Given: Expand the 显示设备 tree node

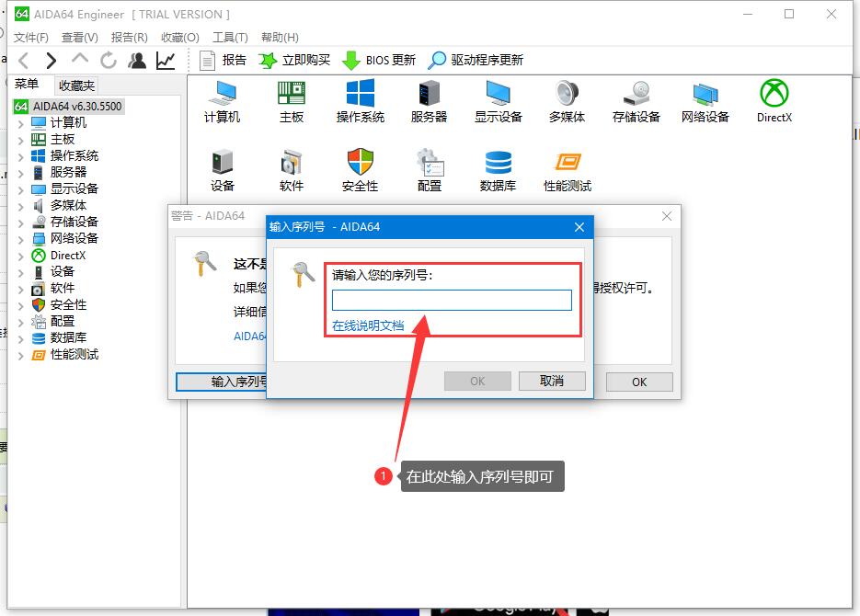Looking at the screenshot, I should pos(21,189).
